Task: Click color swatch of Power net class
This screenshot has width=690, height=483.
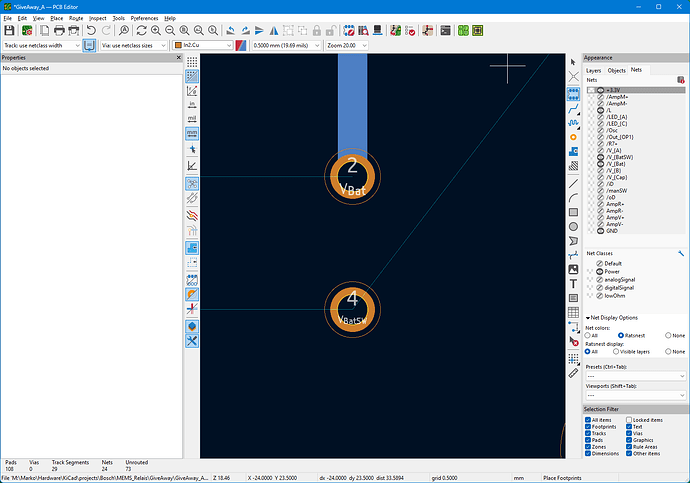Action: click(590, 272)
